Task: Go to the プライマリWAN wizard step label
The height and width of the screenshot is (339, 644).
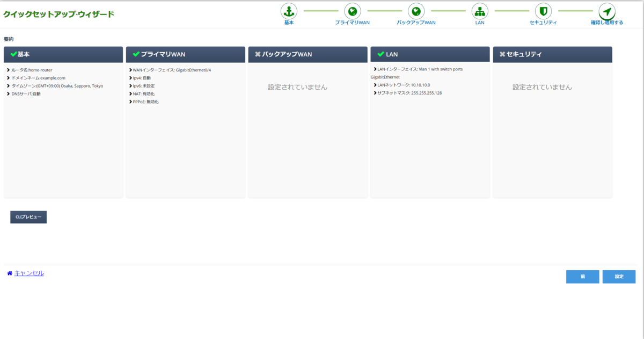Action: click(353, 23)
